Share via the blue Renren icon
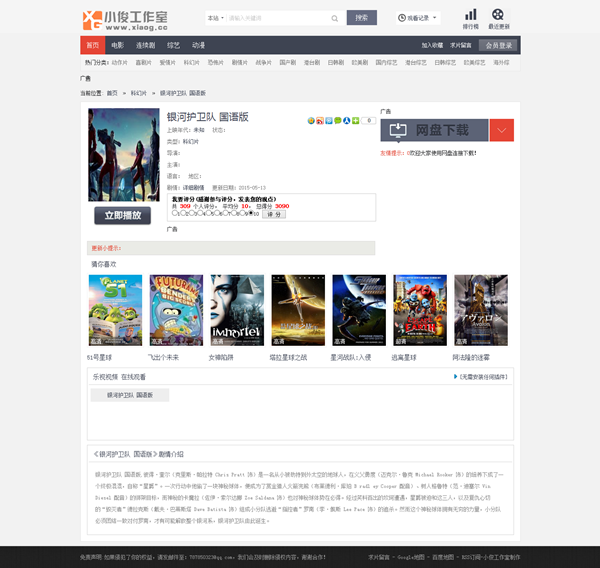 point(347,121)
